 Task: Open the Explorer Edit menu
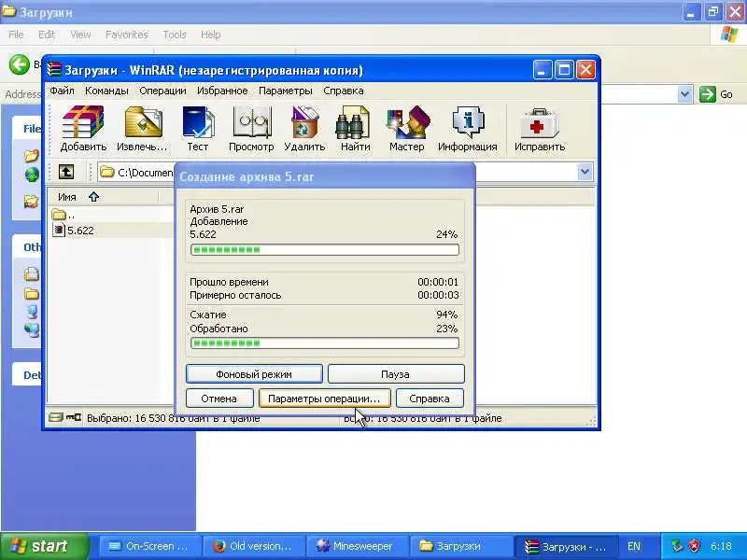tap(47, 35)
